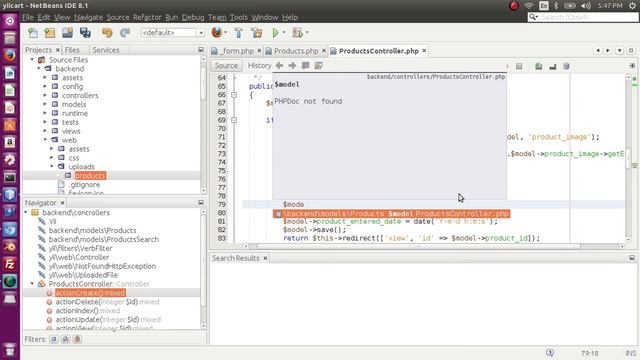The image size is (640, 360).
Task: Toggle code fold marker at line 66
Action: click(x=234, y=95)
